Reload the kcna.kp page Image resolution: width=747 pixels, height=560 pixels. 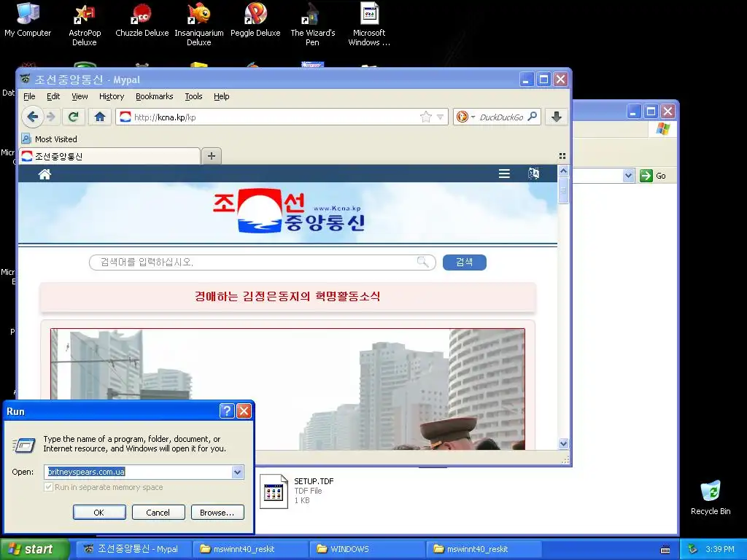tap(74, 117)
